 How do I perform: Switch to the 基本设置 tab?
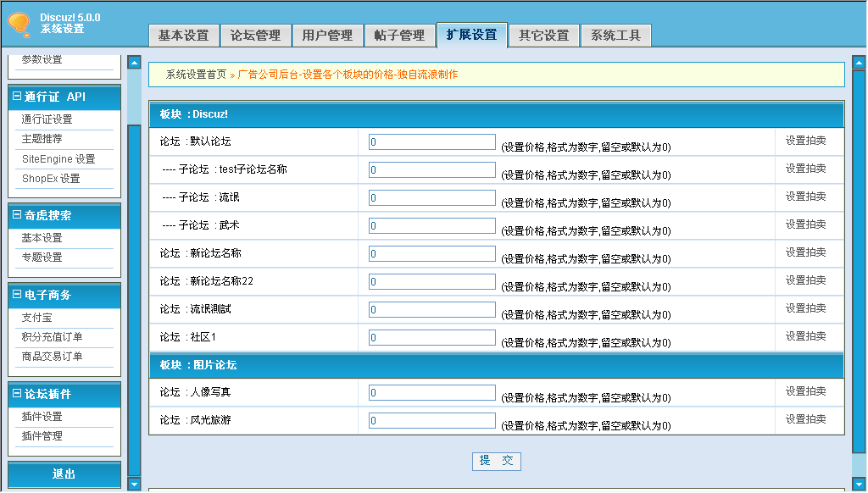click(x=183, y=36)
